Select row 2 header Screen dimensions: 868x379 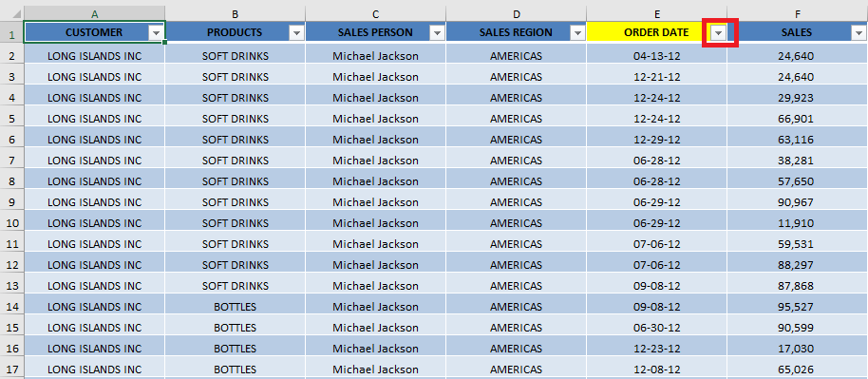pyautogui.click(x=11, y=55)
